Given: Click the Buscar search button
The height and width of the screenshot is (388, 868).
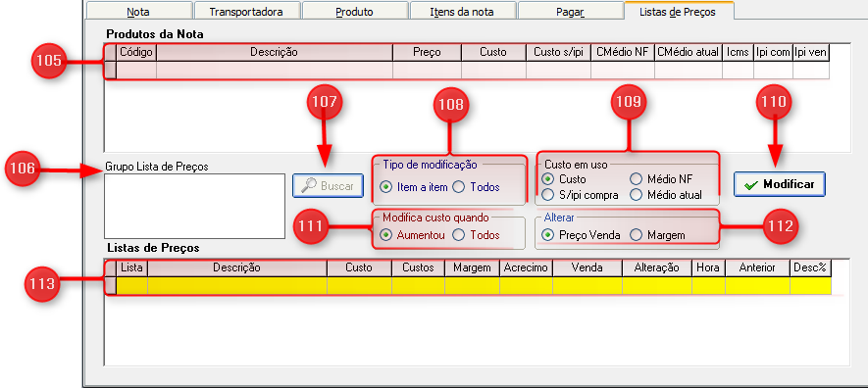Looking at the screenshot, I should coord(328,186).
